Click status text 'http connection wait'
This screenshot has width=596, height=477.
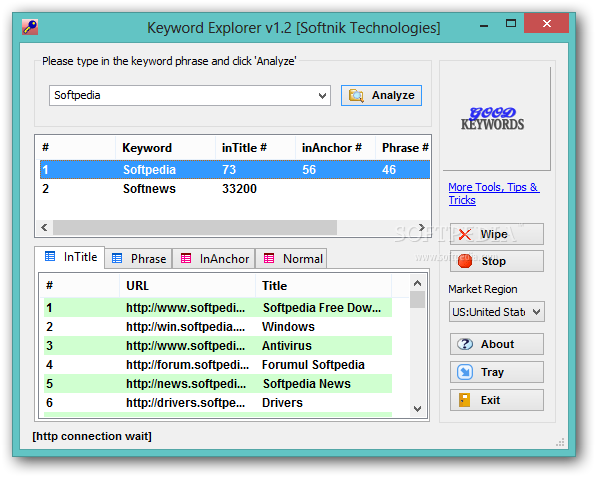[x=92, y=436]
